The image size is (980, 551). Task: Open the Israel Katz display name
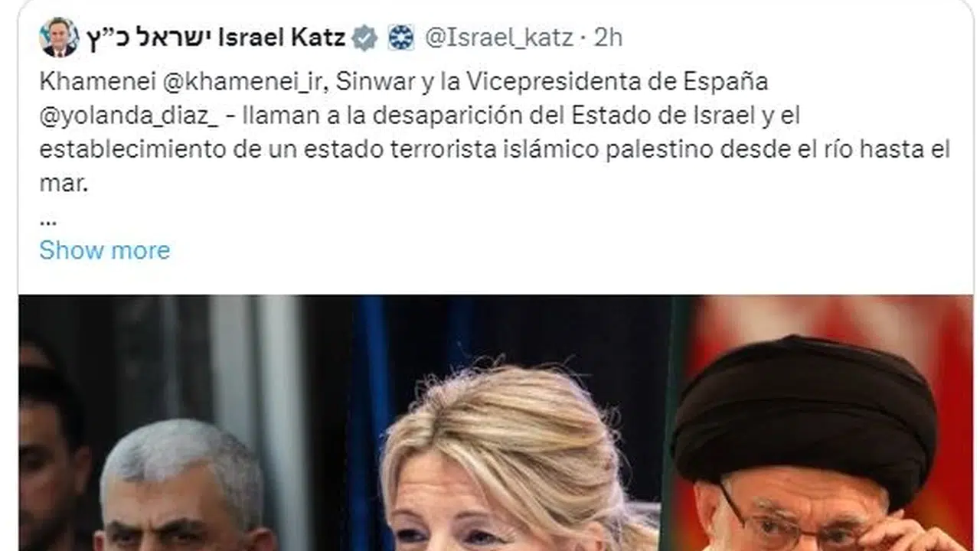click(282, 37)
